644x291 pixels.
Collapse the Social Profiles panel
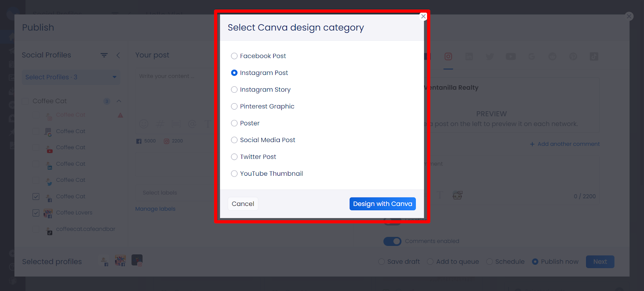(x=118, y=55)
